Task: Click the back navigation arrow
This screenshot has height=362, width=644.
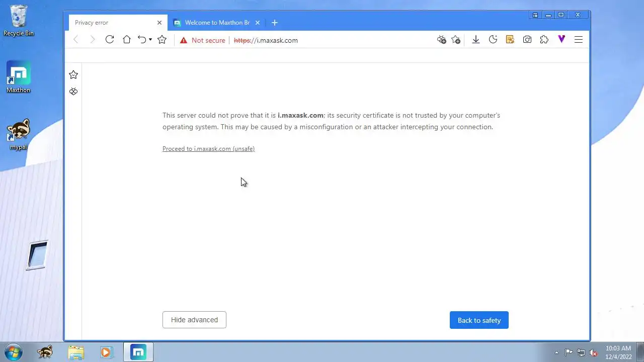Action: [76, 40]
